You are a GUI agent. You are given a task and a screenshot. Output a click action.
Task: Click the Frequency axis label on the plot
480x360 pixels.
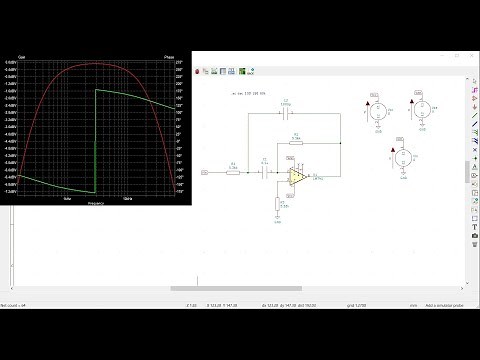(x=96, y=203)
